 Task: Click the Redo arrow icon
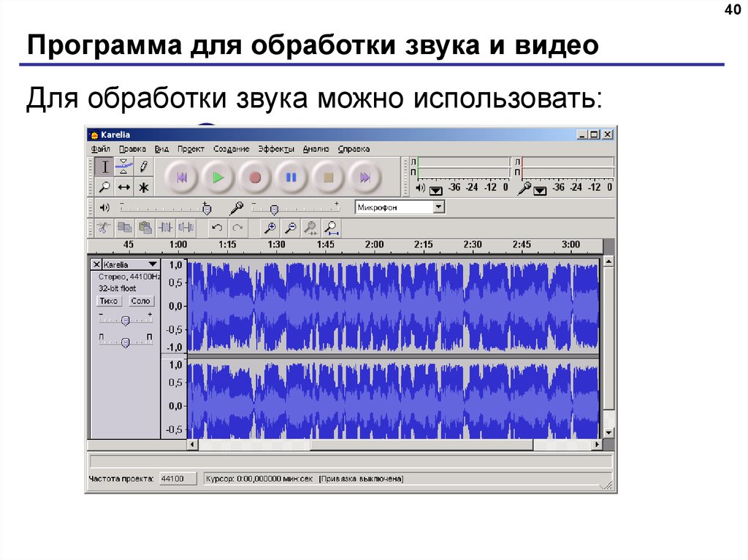coord(237,228)
